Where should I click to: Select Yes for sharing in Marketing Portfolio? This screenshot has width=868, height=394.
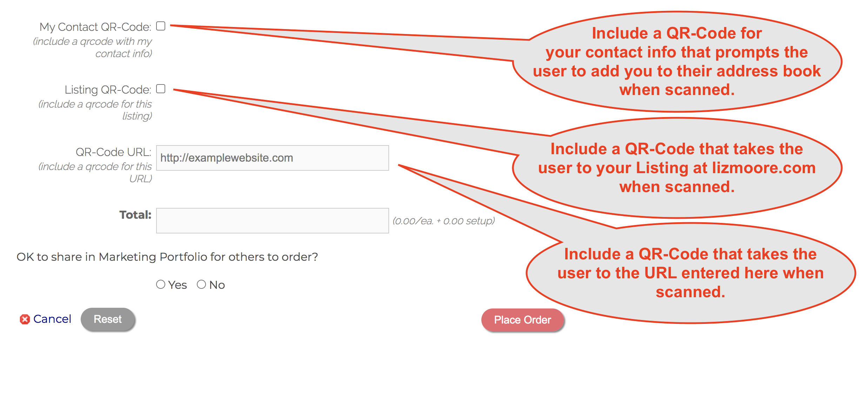click(x=161, y=284)
